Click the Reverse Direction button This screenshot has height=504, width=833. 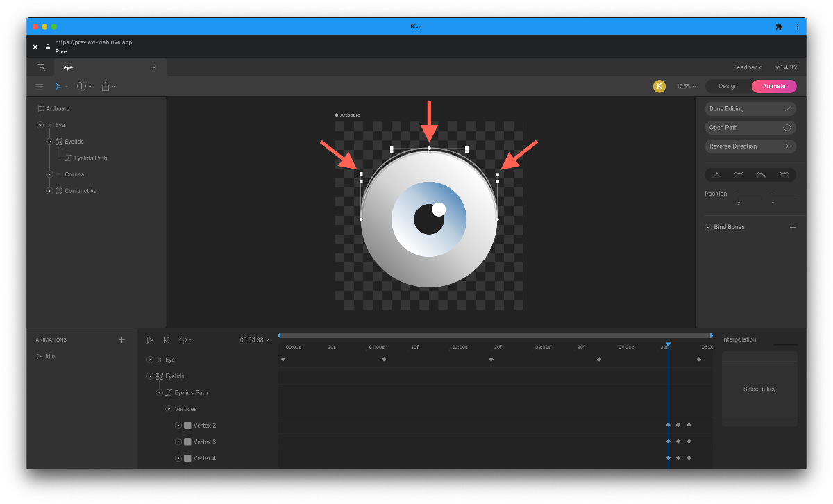tap(750, 146)
